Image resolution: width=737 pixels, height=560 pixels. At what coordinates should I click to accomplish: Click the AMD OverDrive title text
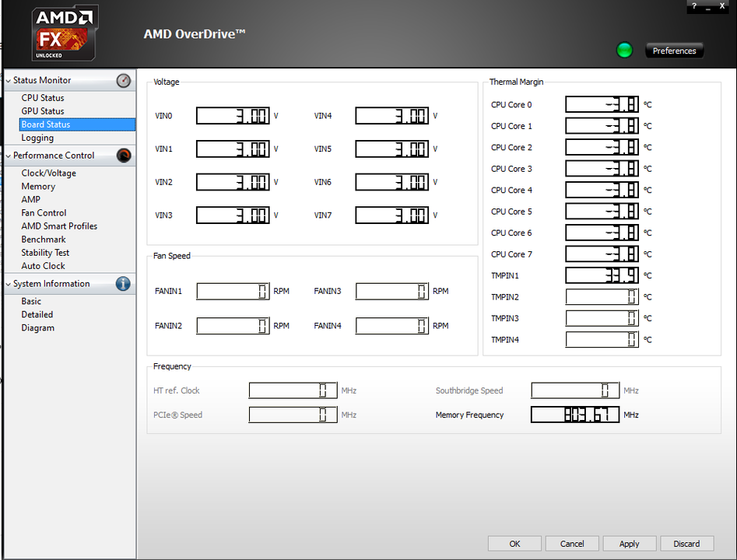click(x=195, y=34)
